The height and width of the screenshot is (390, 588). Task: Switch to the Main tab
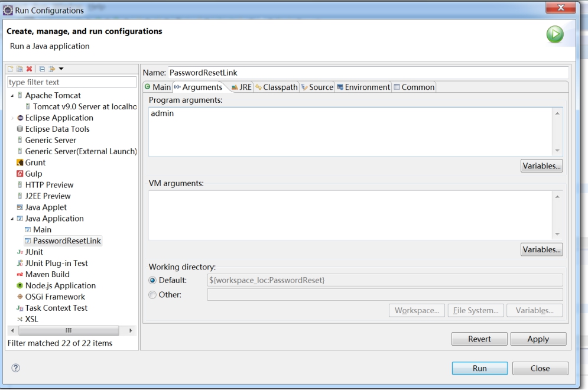158,87
